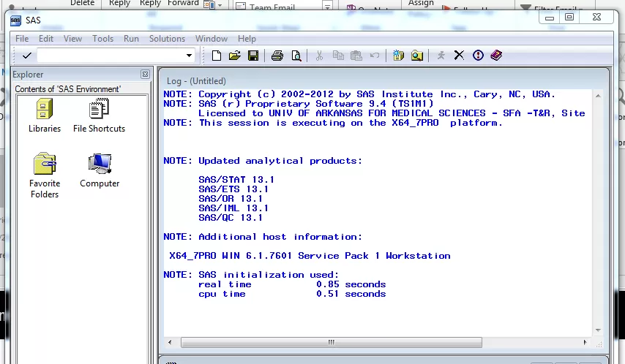Open the Help menu
The width and height of the screenshot is (625, 364).
(x=247, y=39)
